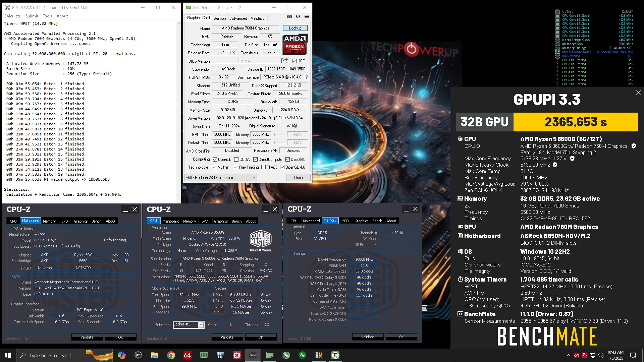Toggle the UEFI checkbox in GPU-Z
Viewport: 644px width, 362px height.
pyautogui.click(x=294, y=61)
